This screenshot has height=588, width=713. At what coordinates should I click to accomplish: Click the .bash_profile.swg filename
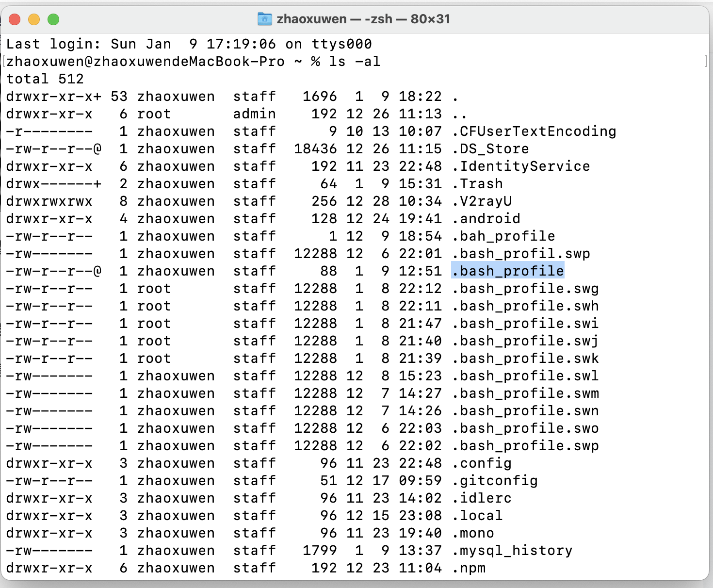point(525,288)
